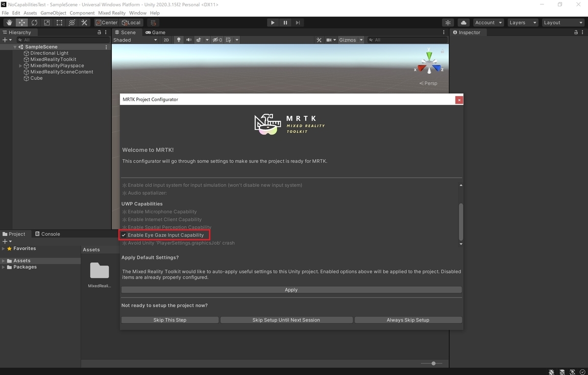Switch to the Console tab

(48, 234)
